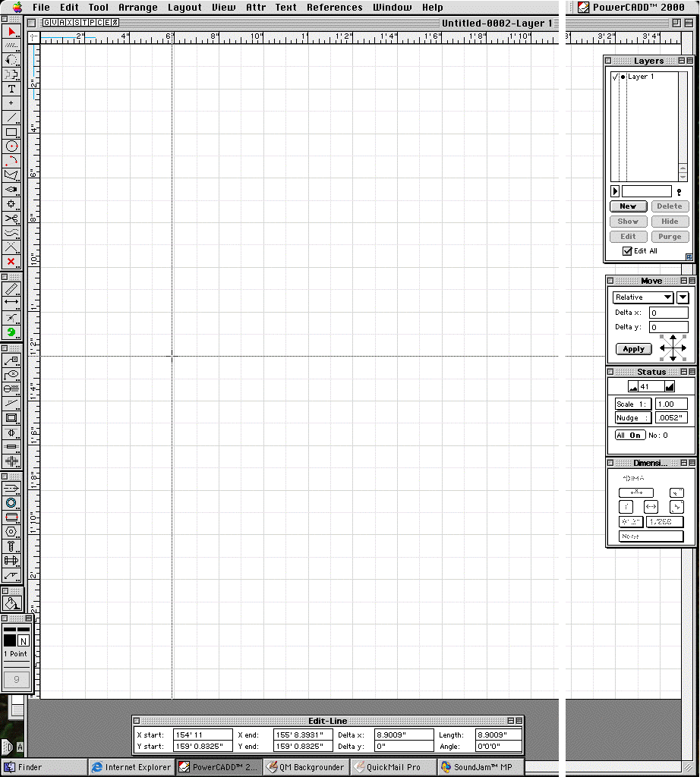
Task: Choose the hex nut symbol tool
Action: point(11,531)
